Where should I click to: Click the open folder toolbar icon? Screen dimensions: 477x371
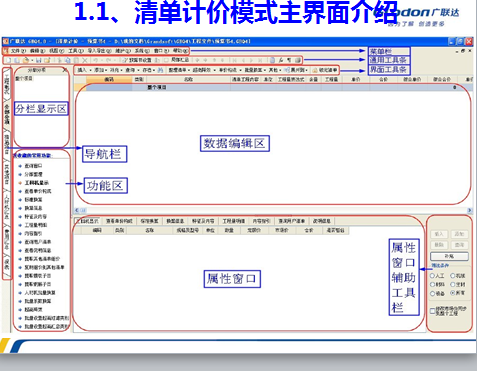coord(25,60)
